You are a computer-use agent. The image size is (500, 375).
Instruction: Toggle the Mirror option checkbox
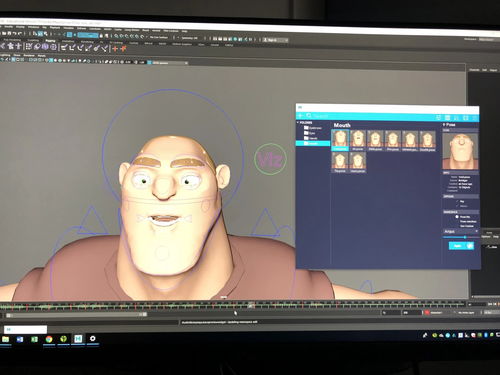tap(458, 206)
